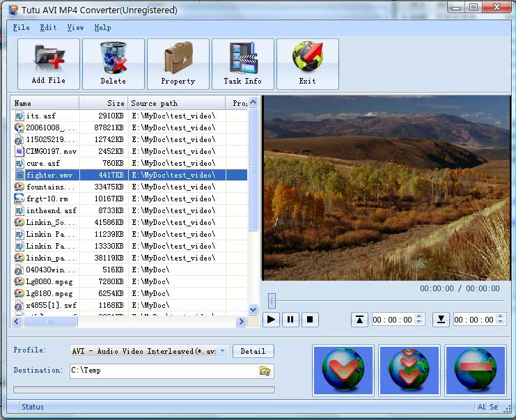Viewport: 516px width, 420px height.
Task: Click the Add File toolbar button
Action: 48,64
